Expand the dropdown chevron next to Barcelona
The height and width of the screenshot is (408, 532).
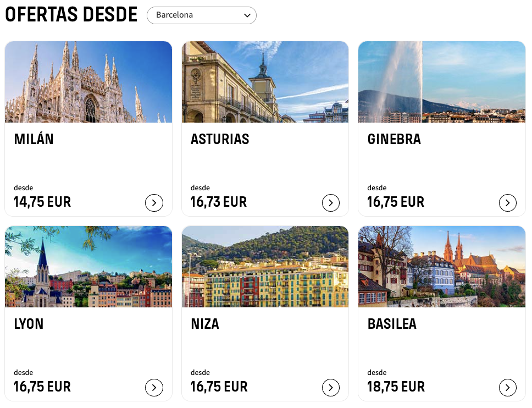pyautogui.click(x=247, y=15)
